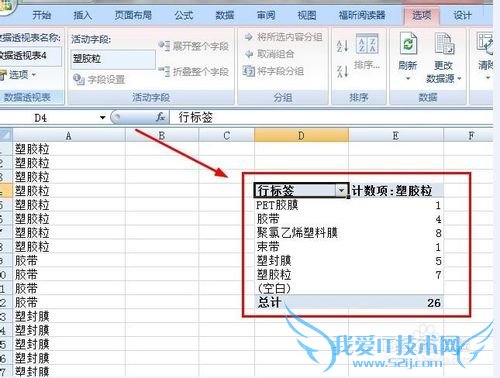Select the 行标签 header cell
The image size is (500, 378).
tap(301, 191)
